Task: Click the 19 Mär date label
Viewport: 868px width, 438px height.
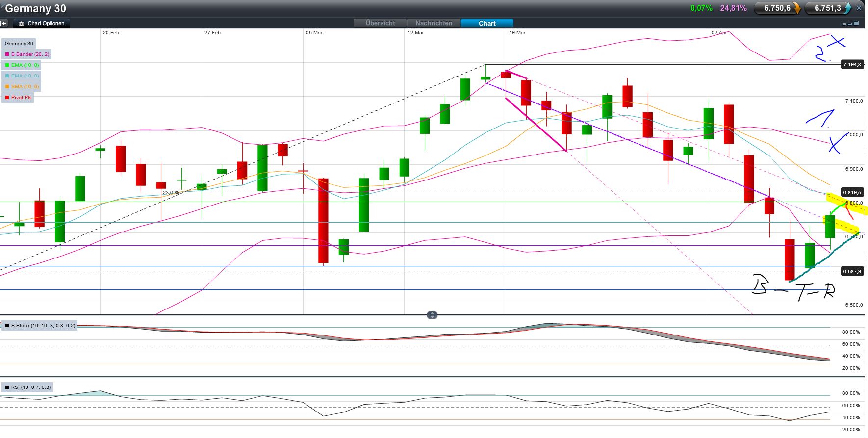Action: pyautogui.click(x=517, y=33)
